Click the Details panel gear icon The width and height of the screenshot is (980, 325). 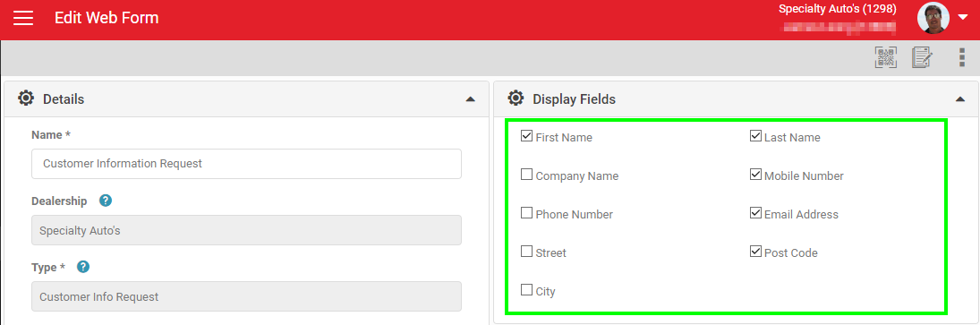(x=26, y=98)
